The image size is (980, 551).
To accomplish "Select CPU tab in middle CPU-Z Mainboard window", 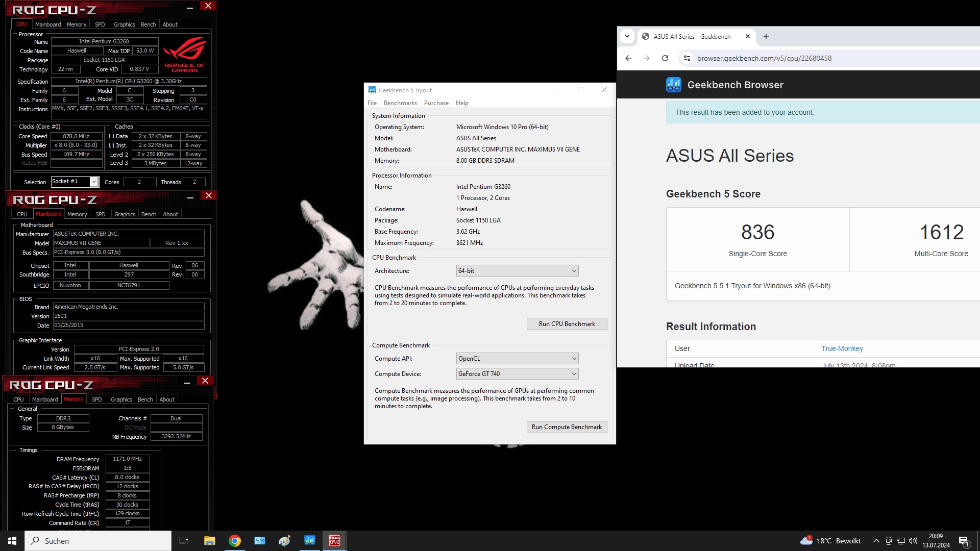I will pos(22,214).
